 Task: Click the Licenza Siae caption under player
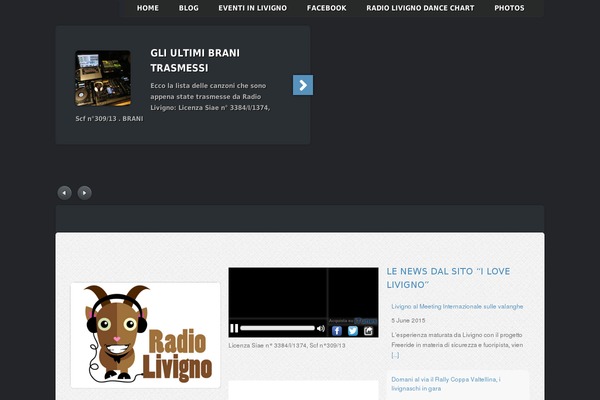[x=287, y=346]
